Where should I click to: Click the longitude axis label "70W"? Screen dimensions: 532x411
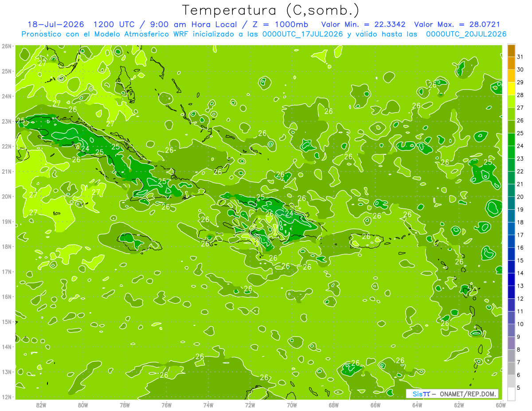pyautogui.click(x=292, y=404)
